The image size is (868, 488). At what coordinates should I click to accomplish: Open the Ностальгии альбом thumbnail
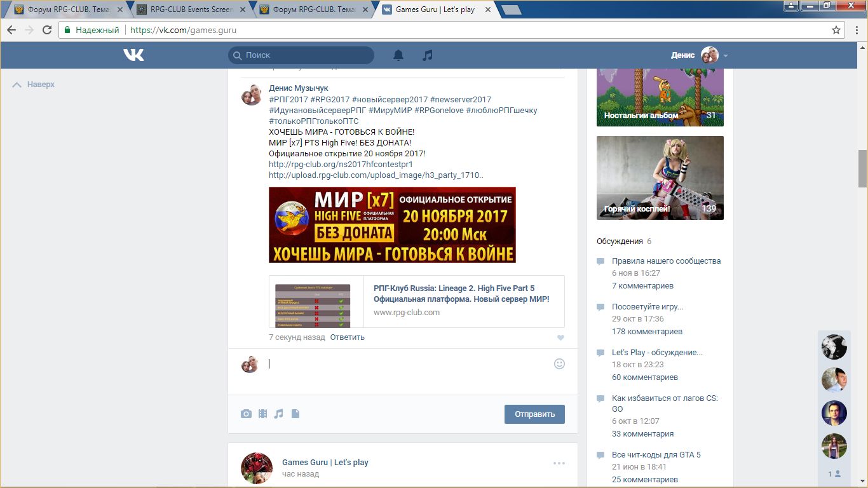pyautogui.click(x=660, y=97)
